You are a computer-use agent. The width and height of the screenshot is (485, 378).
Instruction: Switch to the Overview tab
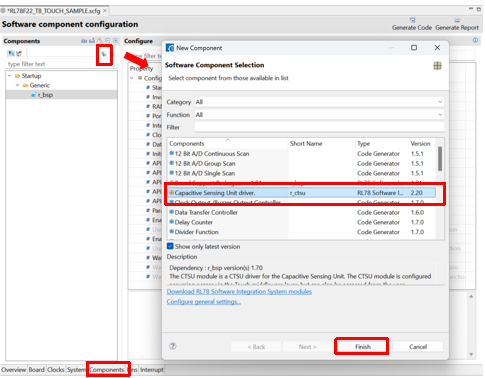[13, 370]
